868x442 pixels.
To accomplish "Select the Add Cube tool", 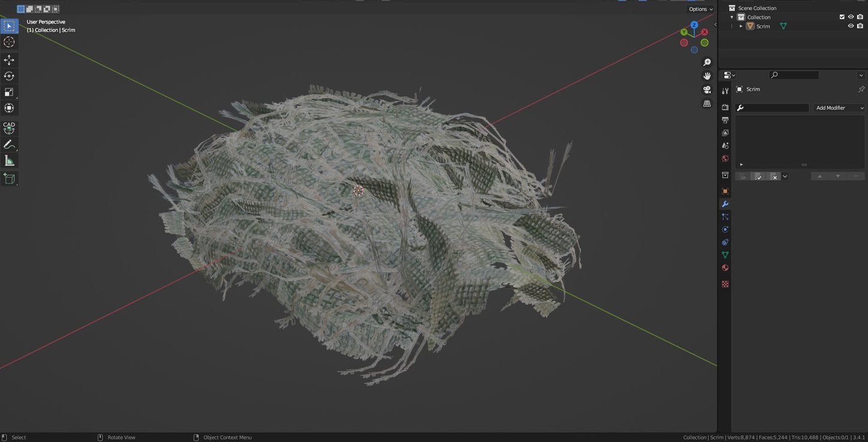I will coord(9,179).
